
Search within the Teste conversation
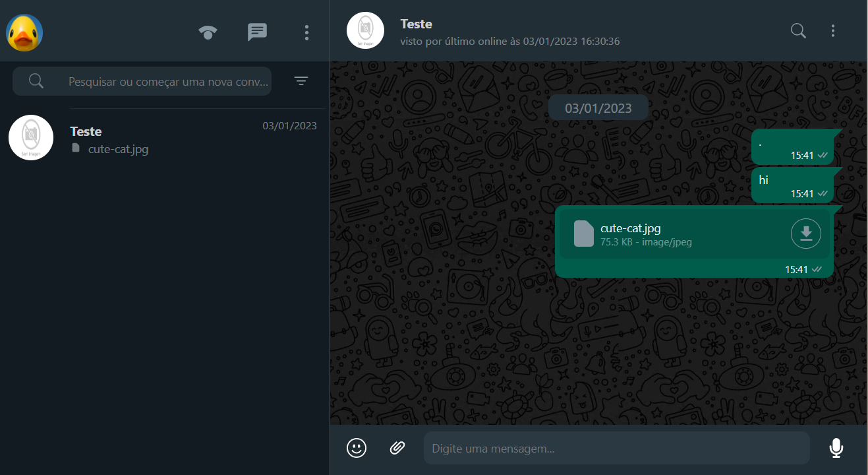797,30
